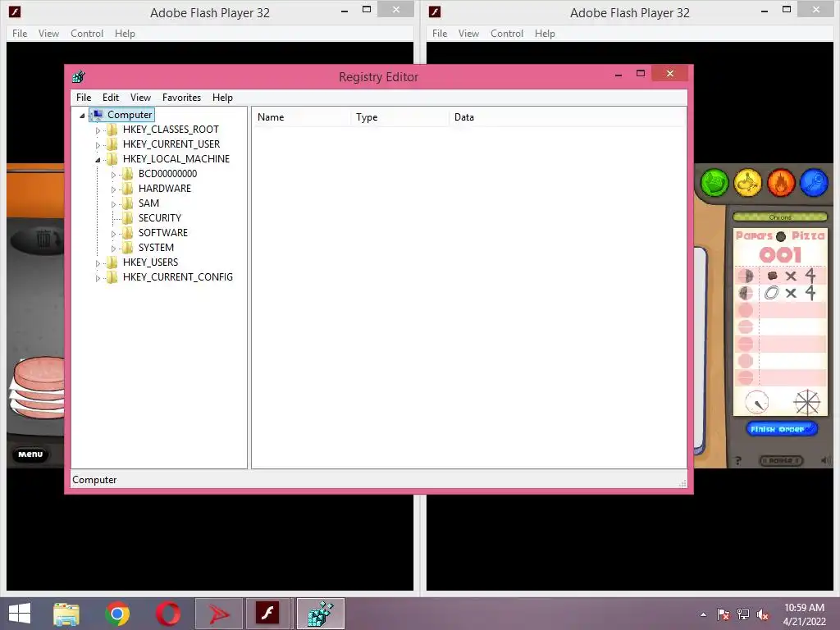Screen dimensions: 840x630
Task: Click the Finish Order button
Action: (781, 429)
